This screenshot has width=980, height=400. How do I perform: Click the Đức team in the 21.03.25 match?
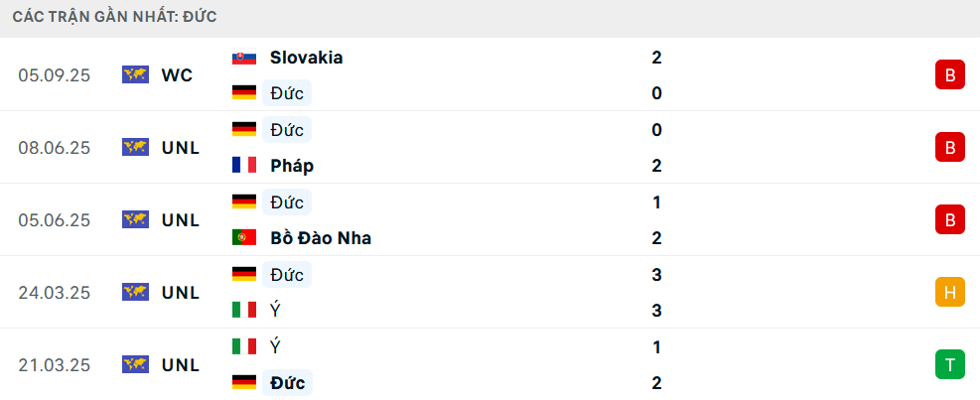click(287, 382)
